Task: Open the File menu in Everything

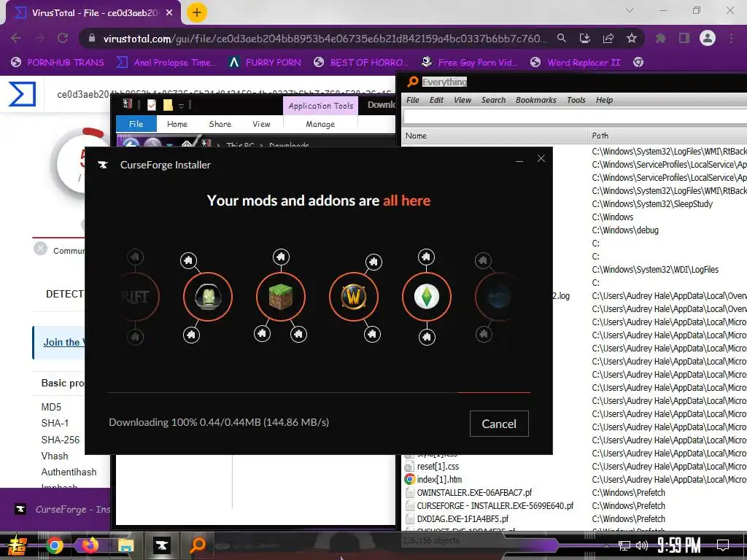Action: tap(413, 100)
